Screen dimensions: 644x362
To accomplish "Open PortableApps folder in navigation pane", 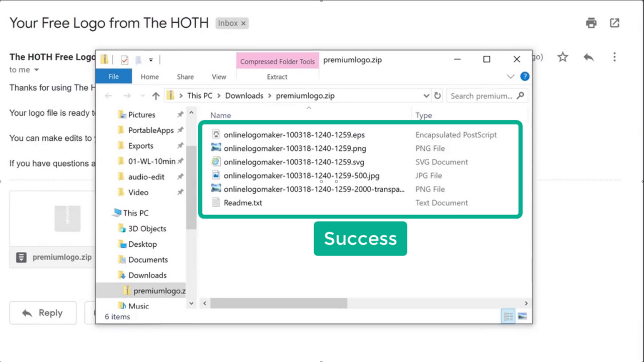I will tap(151, 130).
